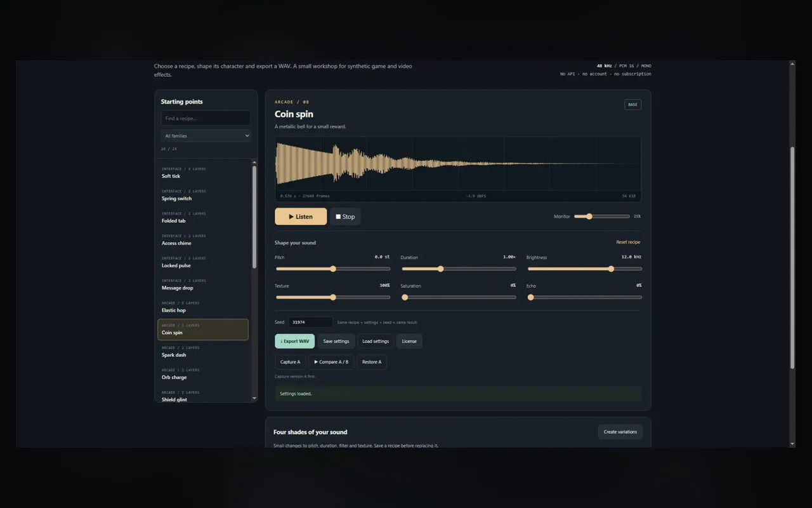Screen dimensions: 812x508
Task: Click the Coin spin heading
Action: point(294,114)
